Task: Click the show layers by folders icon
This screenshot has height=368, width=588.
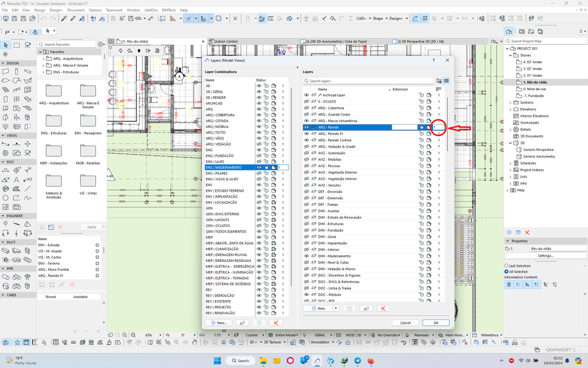Action: tap(439, 81)
